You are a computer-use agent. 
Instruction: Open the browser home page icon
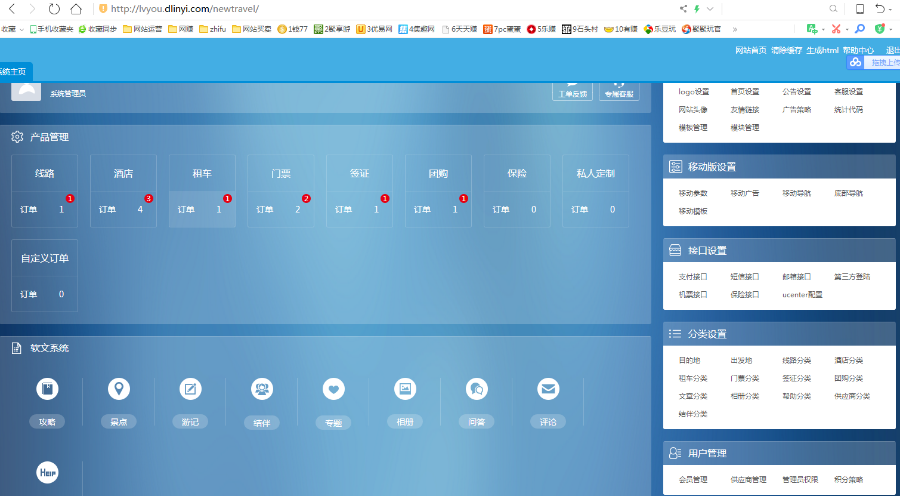click(x=76, y=9)
